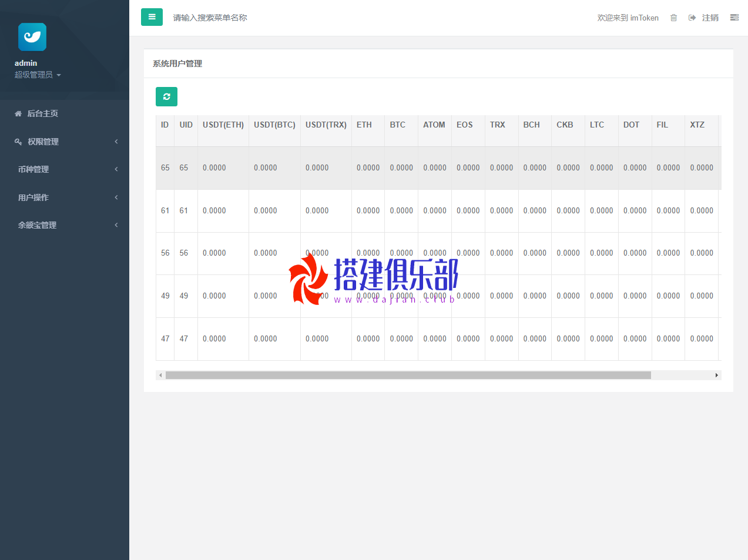The width and height of the screenshot is (748, 560).
Task: Click the home icon beside 后台主页
Action: 18,113
